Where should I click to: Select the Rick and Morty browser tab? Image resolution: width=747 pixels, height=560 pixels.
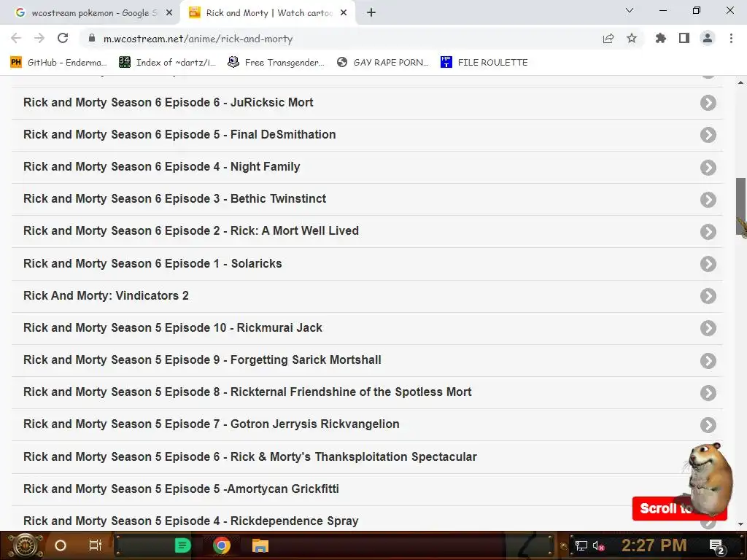[x=268, y=13]
